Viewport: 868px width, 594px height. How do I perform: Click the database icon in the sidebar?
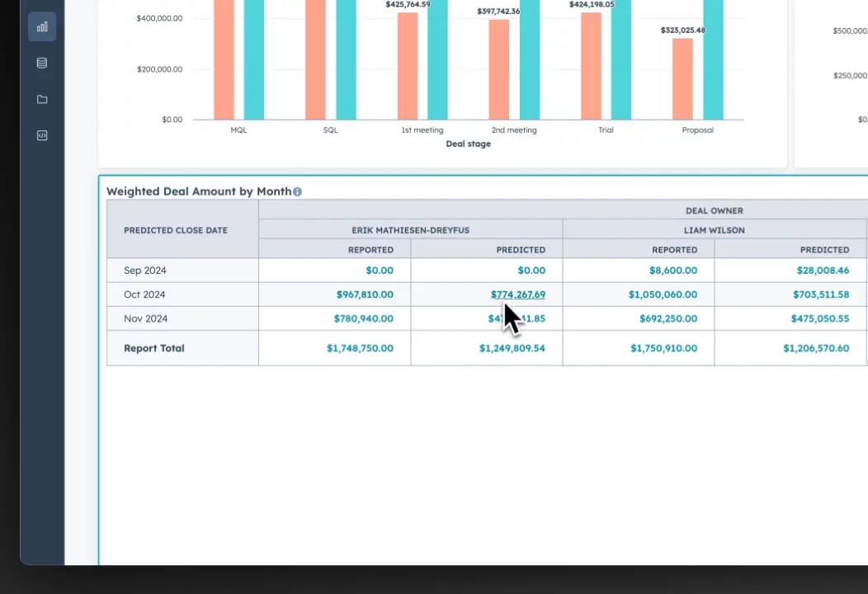click(x=42, y=64)
